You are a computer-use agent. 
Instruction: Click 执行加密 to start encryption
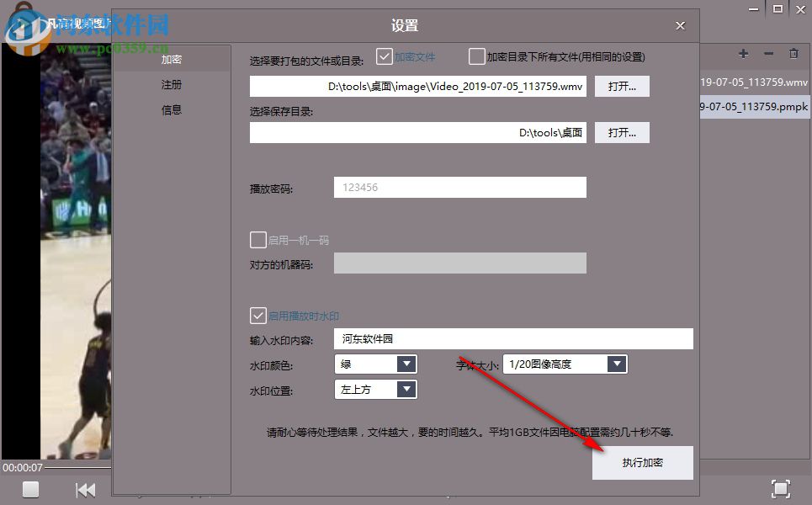click(x=642, y=462)
